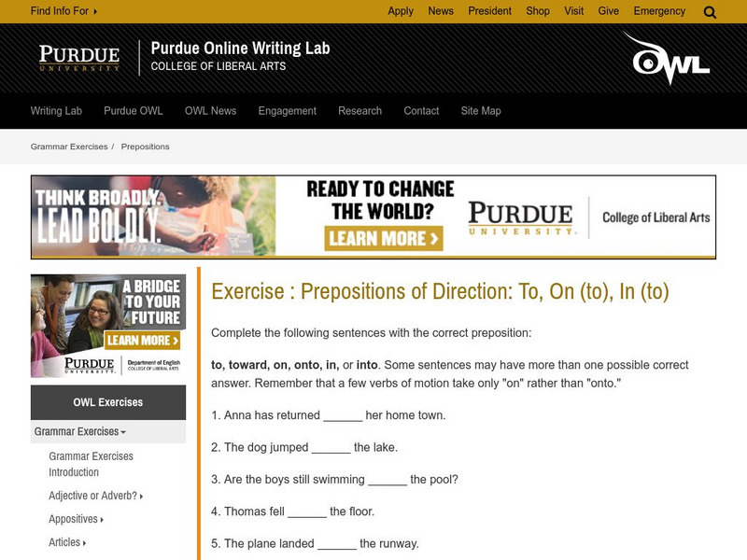
Task: Click the Visit link
Action: pyautogui.click(x=573, y=11)
